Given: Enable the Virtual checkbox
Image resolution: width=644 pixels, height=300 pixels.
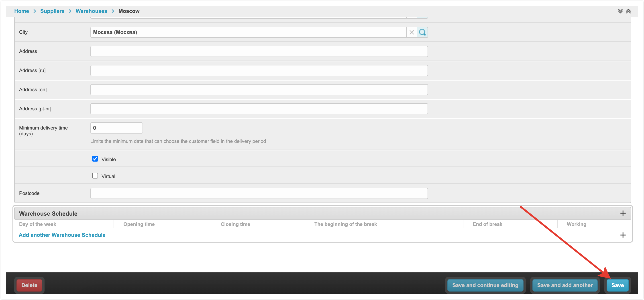Looking at the screenshot, I should (95, 176).
